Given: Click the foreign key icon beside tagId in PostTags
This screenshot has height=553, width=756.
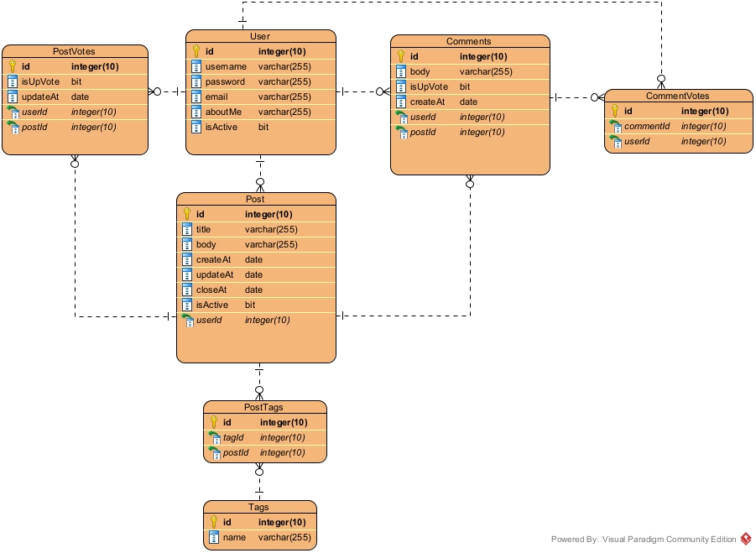Looking at the screenshot, I should pos(215,438).
